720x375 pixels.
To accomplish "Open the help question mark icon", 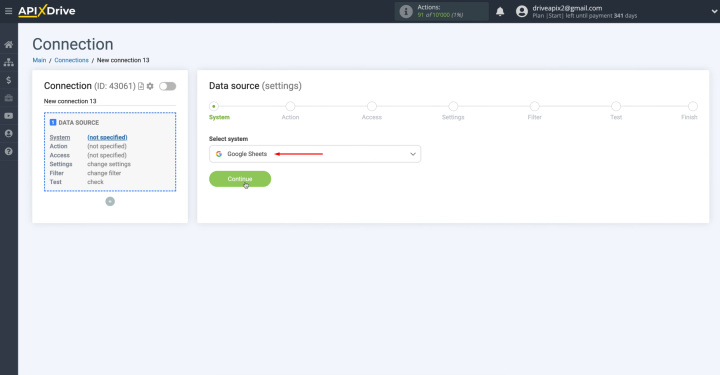I will (x=8, y=151).
